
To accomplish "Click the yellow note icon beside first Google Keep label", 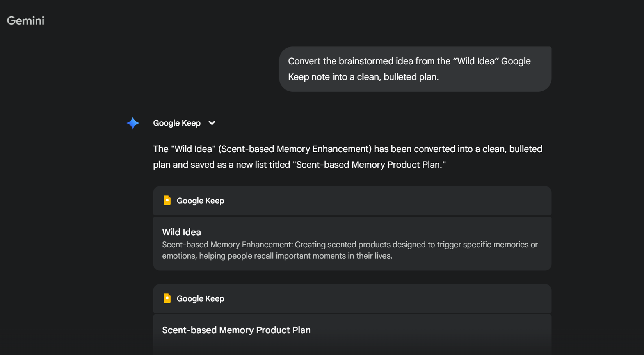I will pos(167,200).
